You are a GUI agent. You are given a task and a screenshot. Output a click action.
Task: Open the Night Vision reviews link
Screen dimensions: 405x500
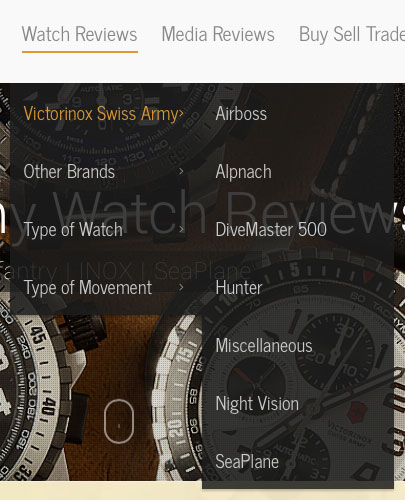click(x=257, y=404)
